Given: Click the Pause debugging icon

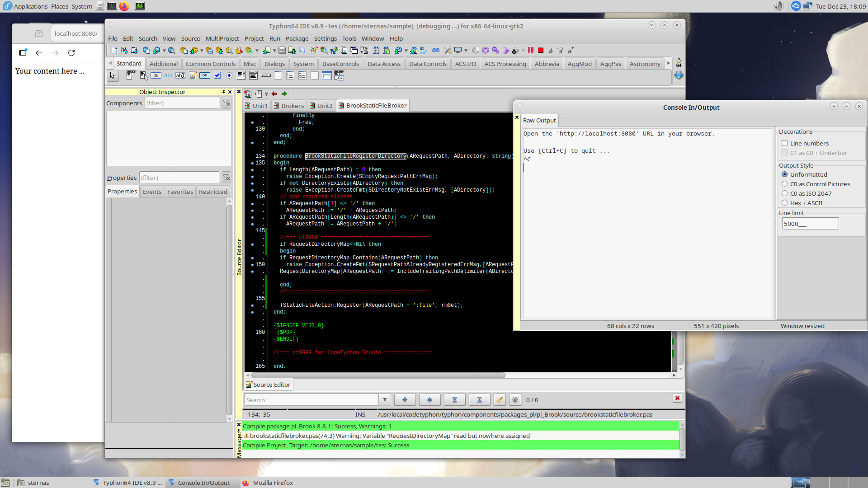Looking at the screenshot, I should pyautogui.click(x=531, y=51).
